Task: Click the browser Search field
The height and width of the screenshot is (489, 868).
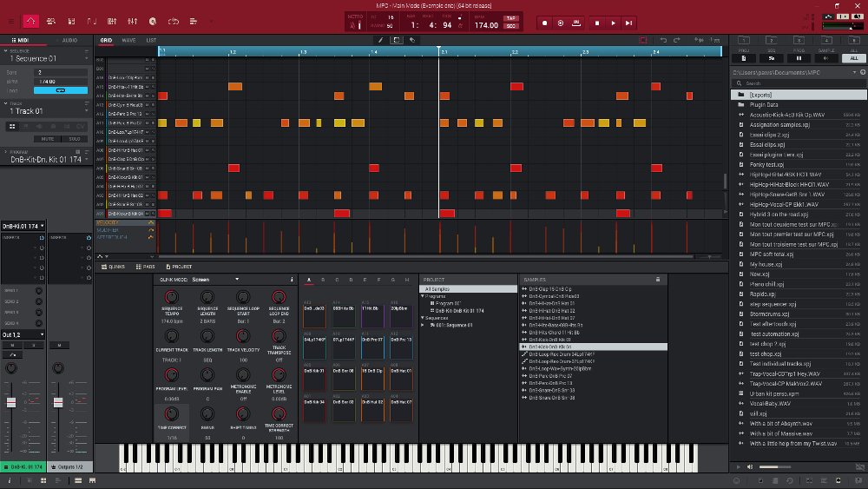Action: [x=799, y=83]
